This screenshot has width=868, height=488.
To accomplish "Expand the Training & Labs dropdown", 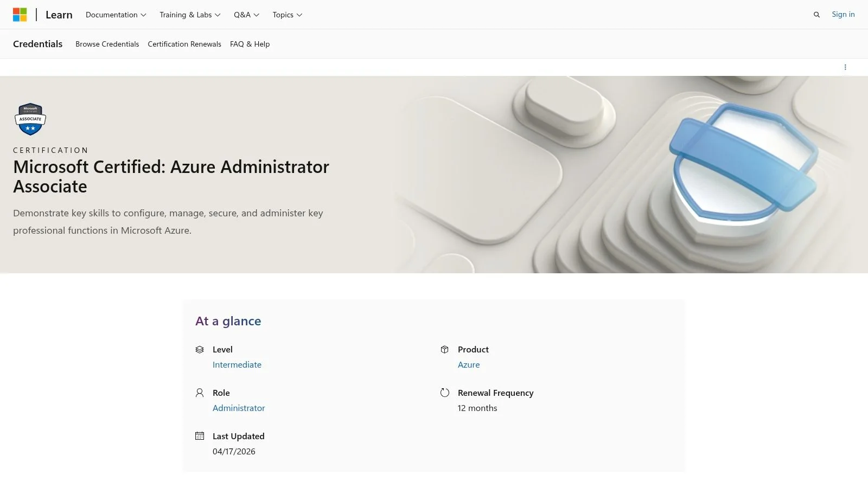I will [190, 15].
